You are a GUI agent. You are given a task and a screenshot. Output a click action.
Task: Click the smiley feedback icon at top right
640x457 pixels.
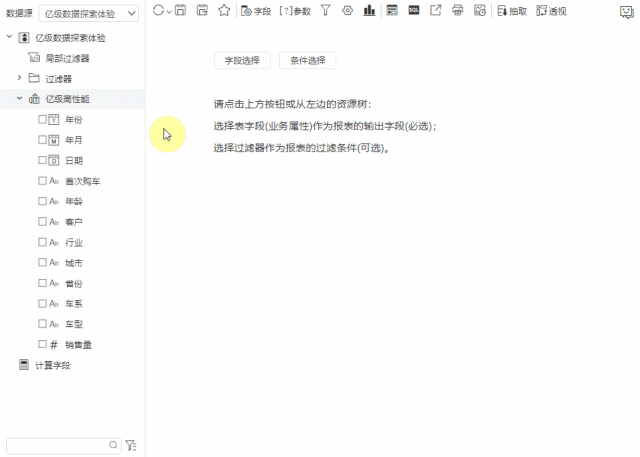[x=627, y=12]
